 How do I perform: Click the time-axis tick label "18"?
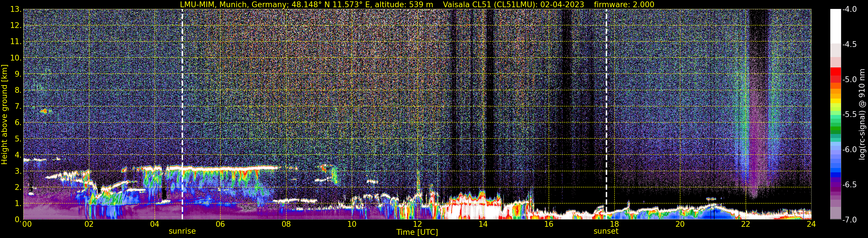(x=615, y=224)
